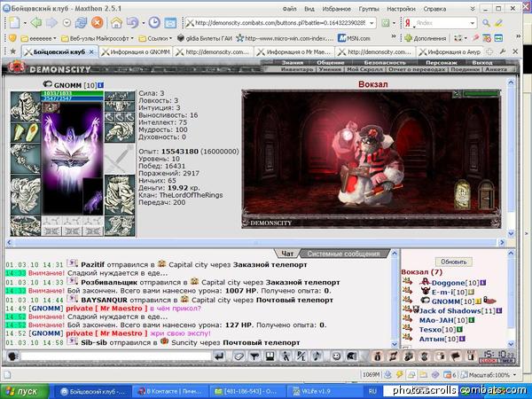The image size is (532, 399).
Task: Click the helmet icon in chat bar
Action: click(x=351, y=356)
